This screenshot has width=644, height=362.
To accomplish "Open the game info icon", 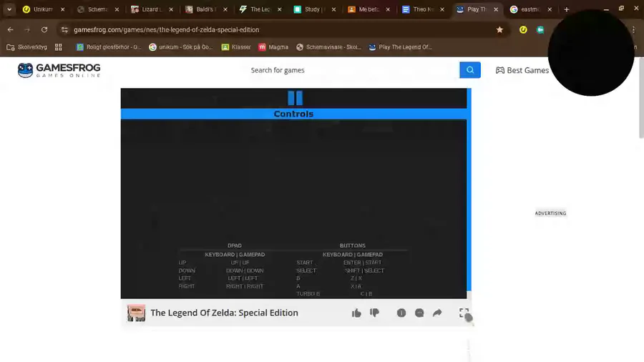I will tap(401, 313).
